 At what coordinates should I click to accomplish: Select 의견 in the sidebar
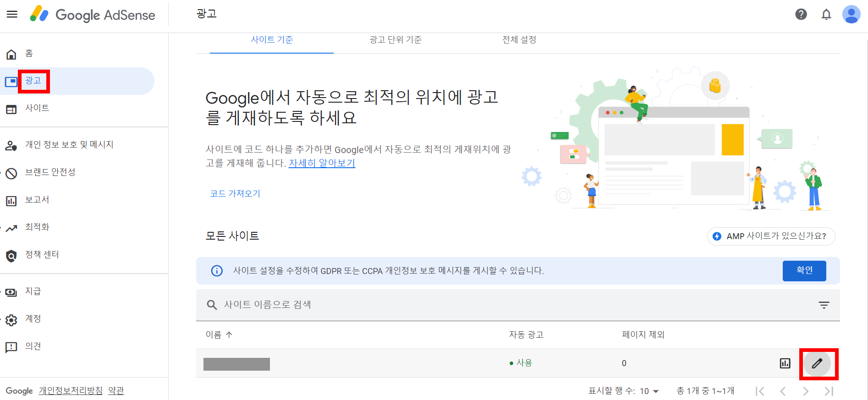click(33, 346)
